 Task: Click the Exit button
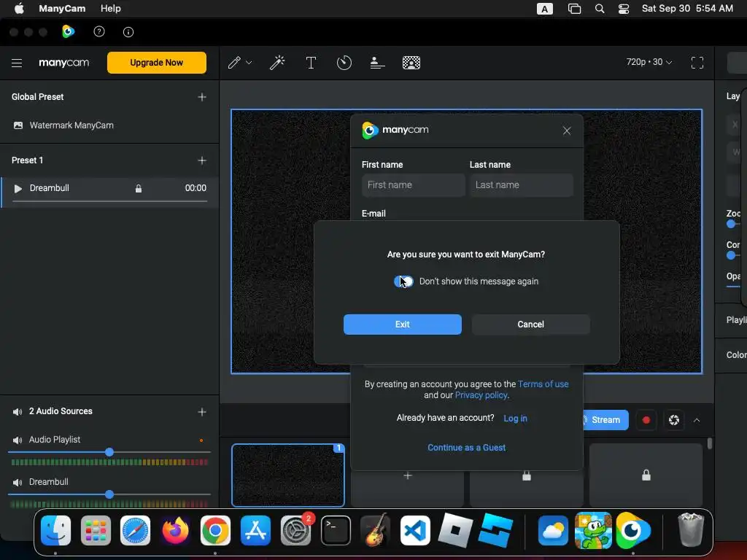(x=403, y=324)
